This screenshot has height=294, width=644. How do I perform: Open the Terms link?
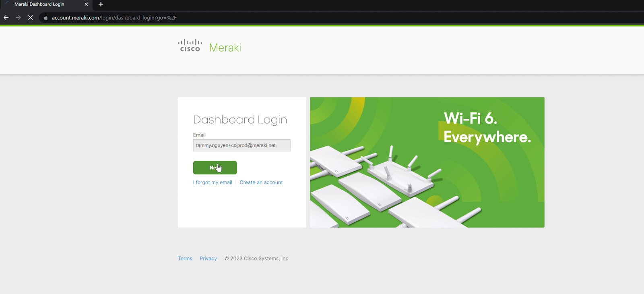[185, 259]
